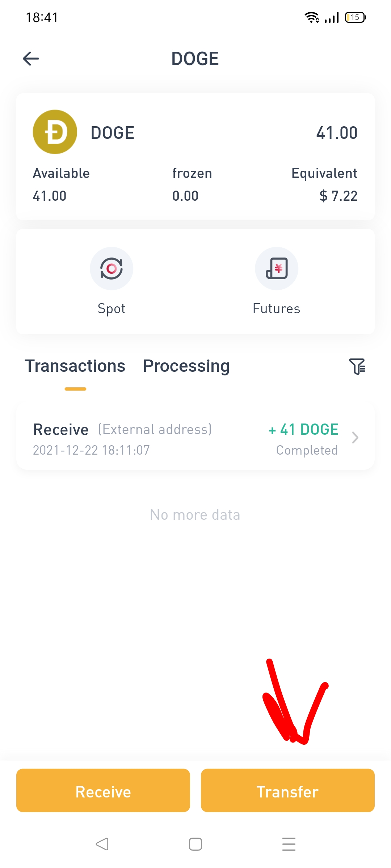Tap the battery indicator in status bar
Screen dimensions: 391x868
[356, 17]
